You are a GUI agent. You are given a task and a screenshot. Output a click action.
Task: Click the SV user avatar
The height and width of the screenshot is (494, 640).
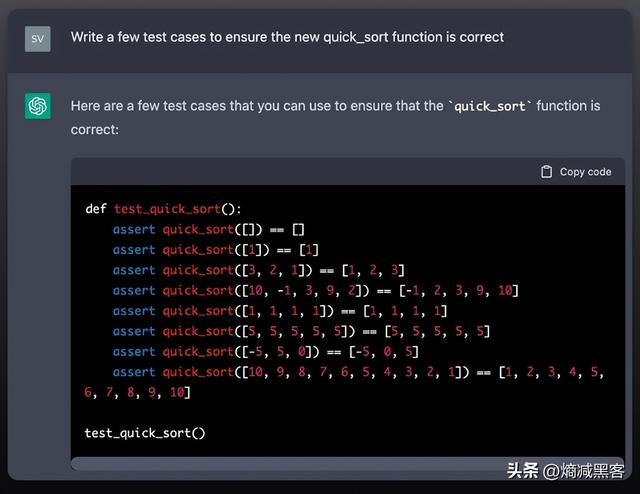(38, 38)
